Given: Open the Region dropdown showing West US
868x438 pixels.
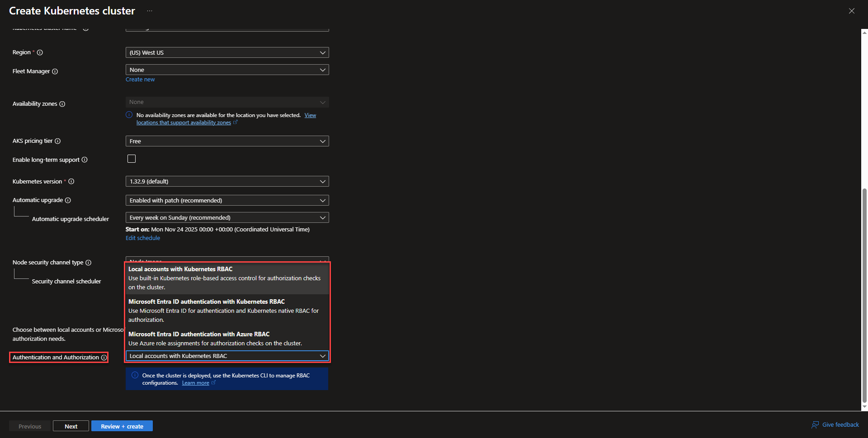Looking at the screenshot, I should tap(227, 52).
